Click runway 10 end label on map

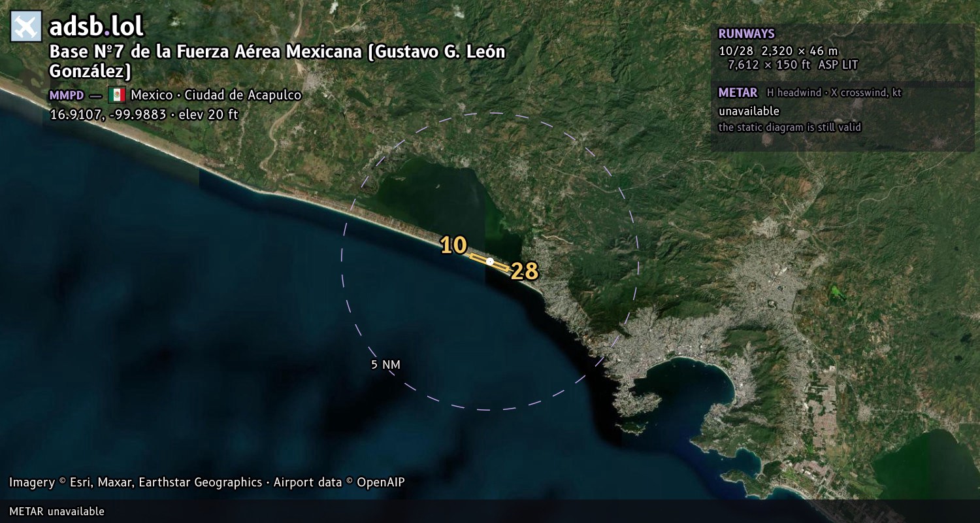point(453,245)
